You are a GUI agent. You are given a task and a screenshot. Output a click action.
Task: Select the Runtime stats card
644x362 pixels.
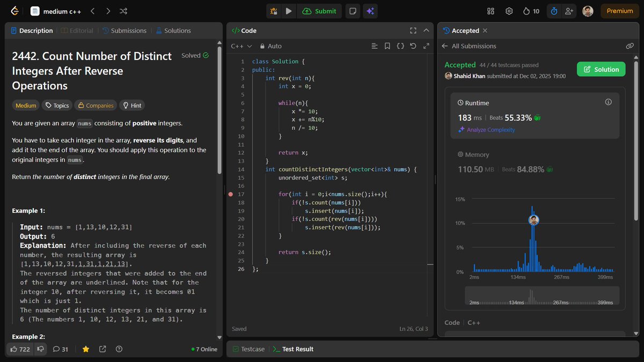coord(535,116)
